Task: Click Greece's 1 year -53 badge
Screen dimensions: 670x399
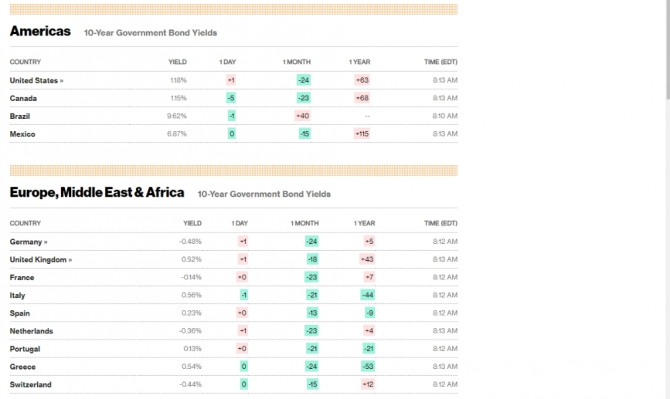Action: [368, 366]
